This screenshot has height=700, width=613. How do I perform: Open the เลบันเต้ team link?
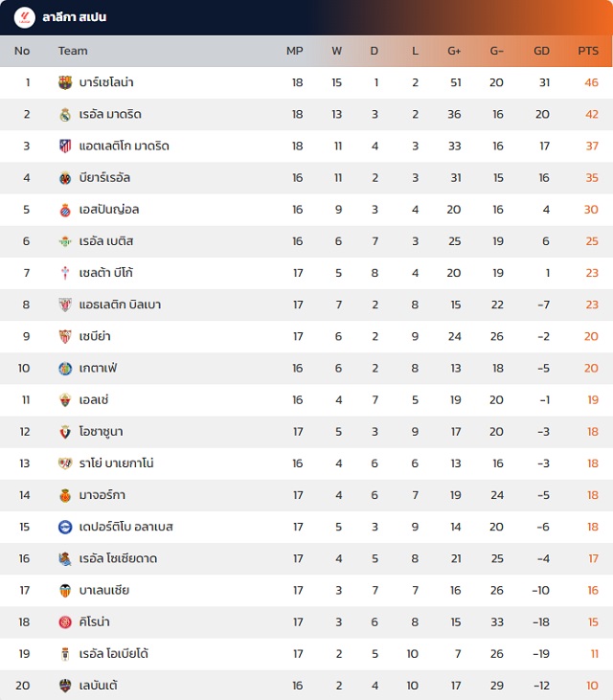tap(100, 685)
